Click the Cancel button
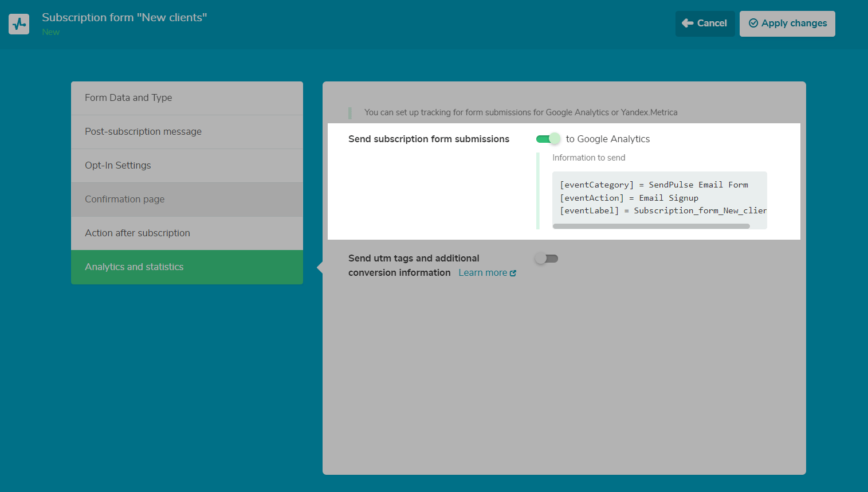This screenshot has height=492, width=868. coord(705,24)
